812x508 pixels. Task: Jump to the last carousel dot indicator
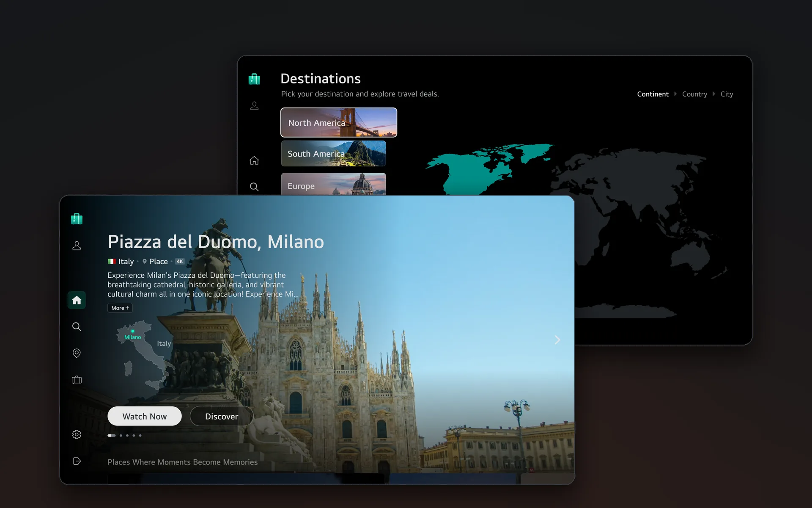[x=140, y=435]
